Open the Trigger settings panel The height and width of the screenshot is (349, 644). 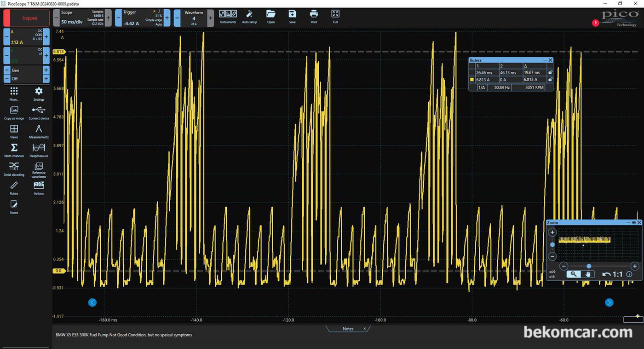click(142, 17)
